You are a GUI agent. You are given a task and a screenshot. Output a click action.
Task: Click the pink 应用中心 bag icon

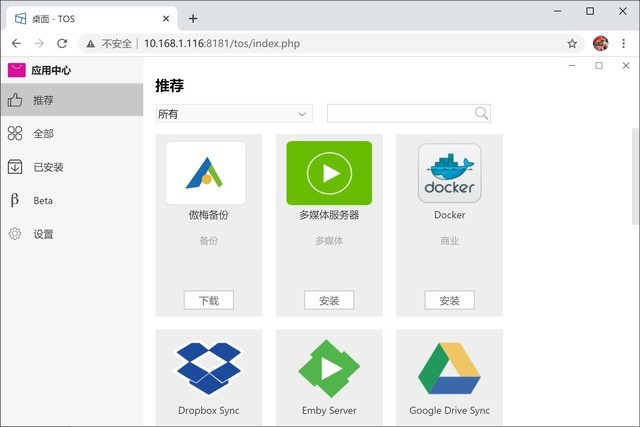tap(17, 70)
